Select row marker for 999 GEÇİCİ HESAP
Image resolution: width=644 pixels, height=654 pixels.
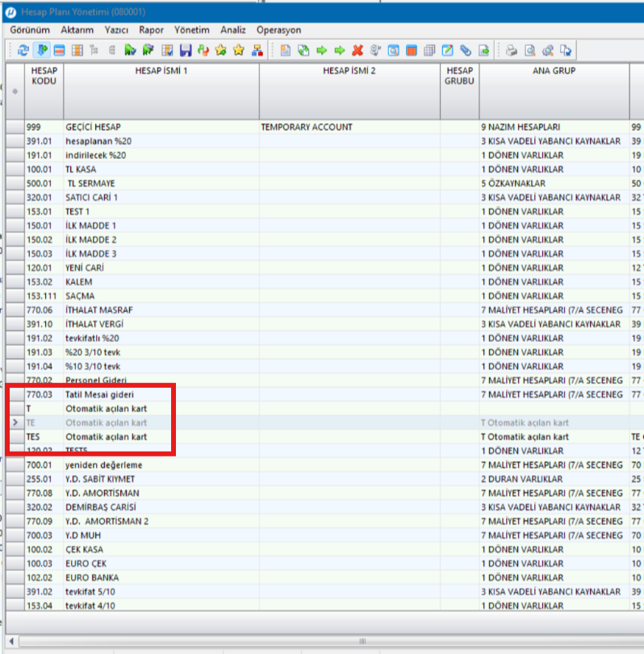click(x=15, y=127)
